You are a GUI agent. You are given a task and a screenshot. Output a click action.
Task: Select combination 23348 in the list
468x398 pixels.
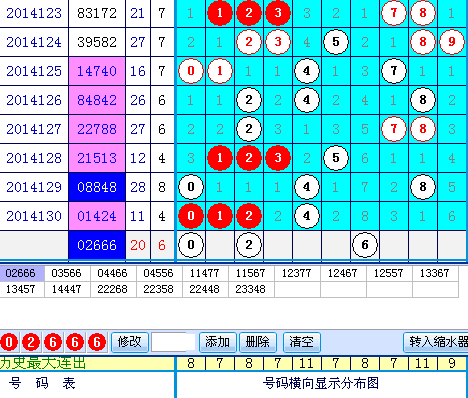coord(251,289)
